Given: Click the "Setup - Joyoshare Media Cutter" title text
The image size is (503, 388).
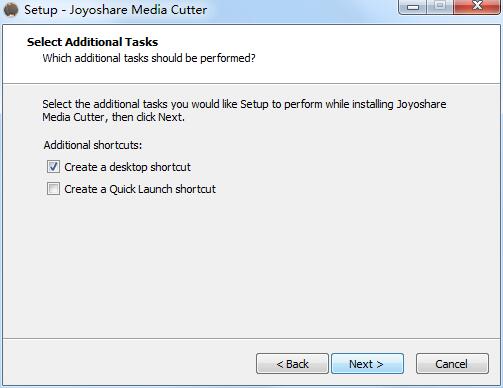Looking at the screenshot, I should point(115,10).
